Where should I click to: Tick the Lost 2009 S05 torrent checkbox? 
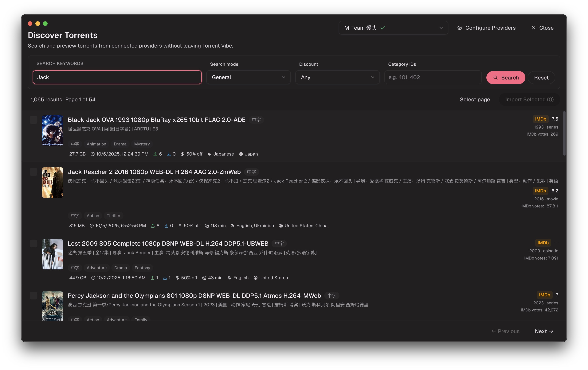tap(33, 244)
